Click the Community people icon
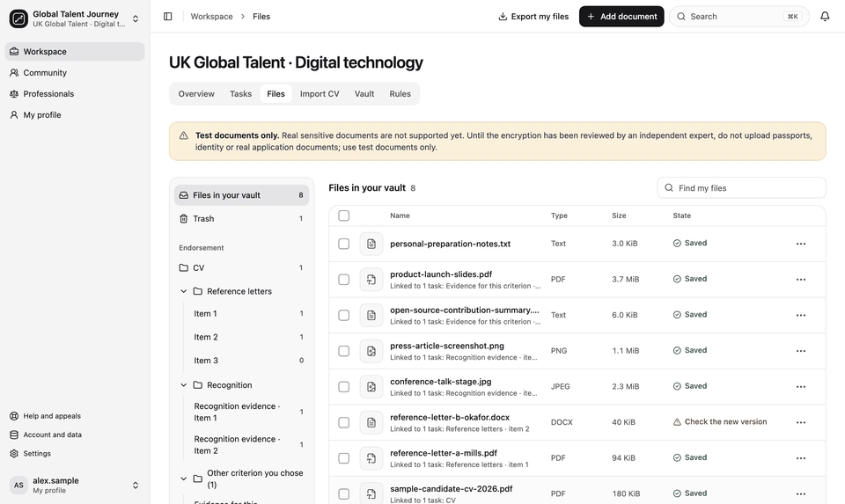845x504 pixels. click(x=14, y=73)
